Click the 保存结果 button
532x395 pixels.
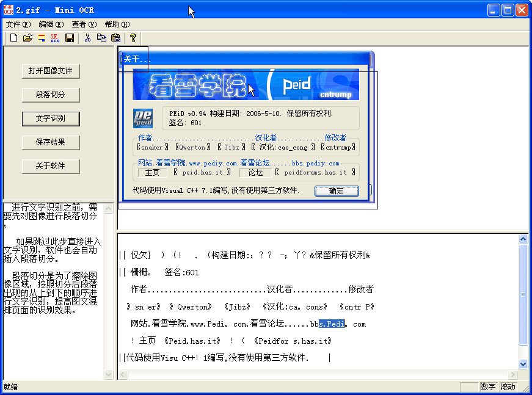[x=51, y=142]
